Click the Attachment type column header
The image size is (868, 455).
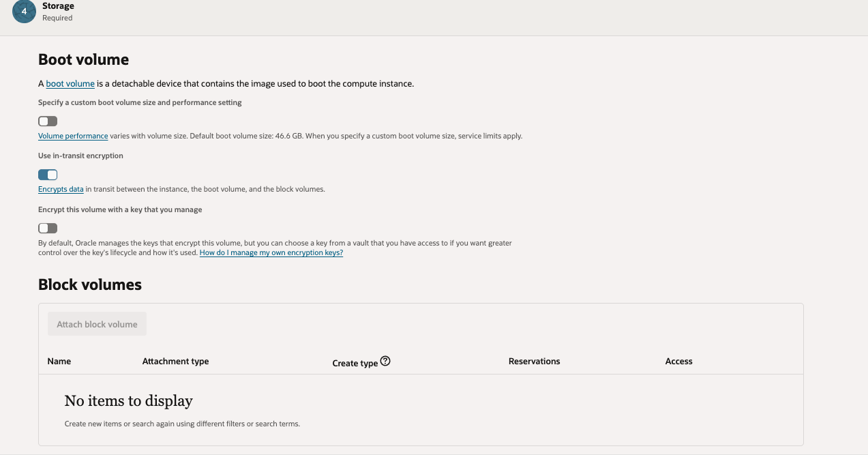(175, 362)
